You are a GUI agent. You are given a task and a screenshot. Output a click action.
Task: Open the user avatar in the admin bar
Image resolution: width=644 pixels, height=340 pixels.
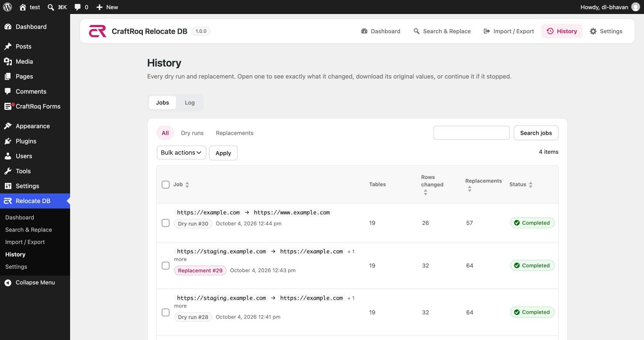[x=635, y=7]
